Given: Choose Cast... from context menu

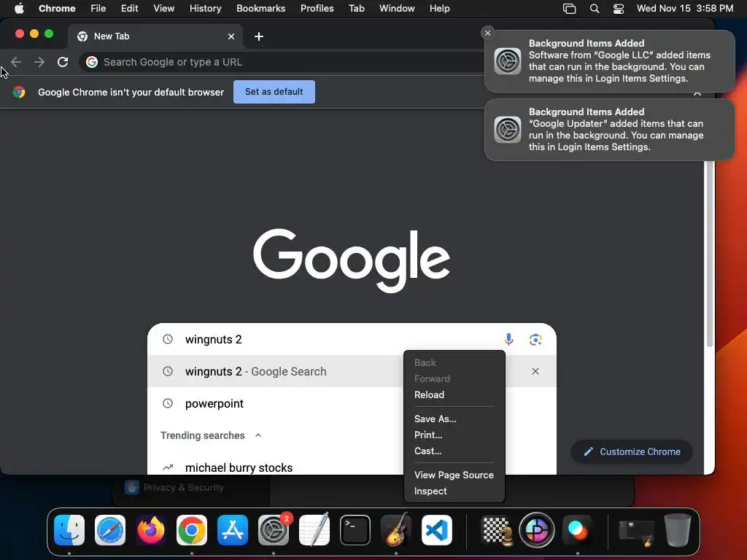Looking at the screenshot, I should [454, 451].
